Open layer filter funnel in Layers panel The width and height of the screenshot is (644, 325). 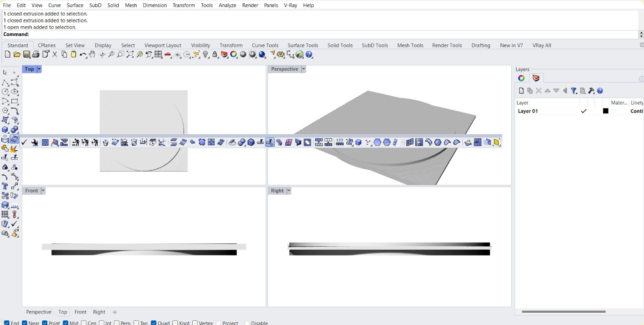point(574,91)
